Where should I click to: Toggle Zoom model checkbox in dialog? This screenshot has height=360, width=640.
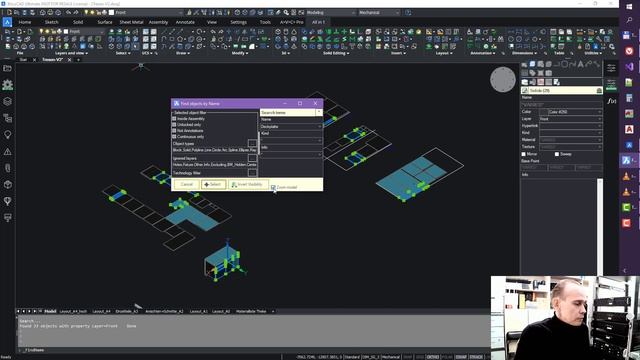(x=273, y=187)
